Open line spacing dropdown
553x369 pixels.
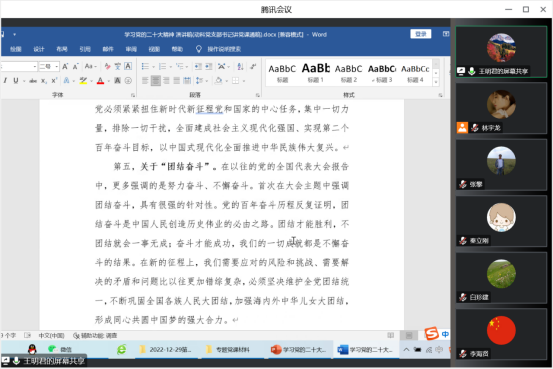pyautogui.click(x=200, y=81)
